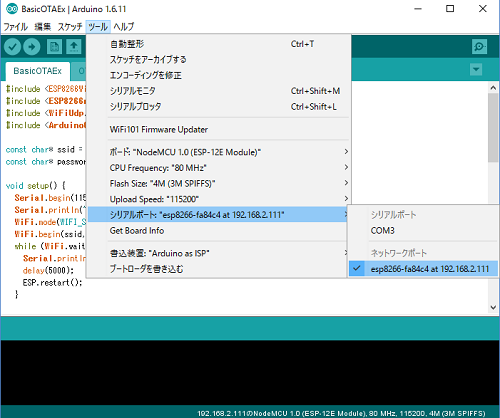
Task: Click the status bar board info text
Action: (x=341, y=413)
